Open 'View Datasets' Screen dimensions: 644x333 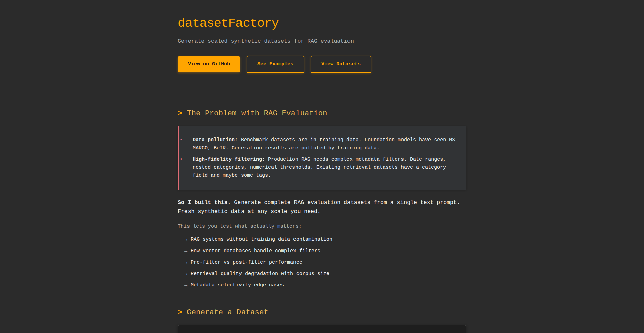(x=340, y=64)
